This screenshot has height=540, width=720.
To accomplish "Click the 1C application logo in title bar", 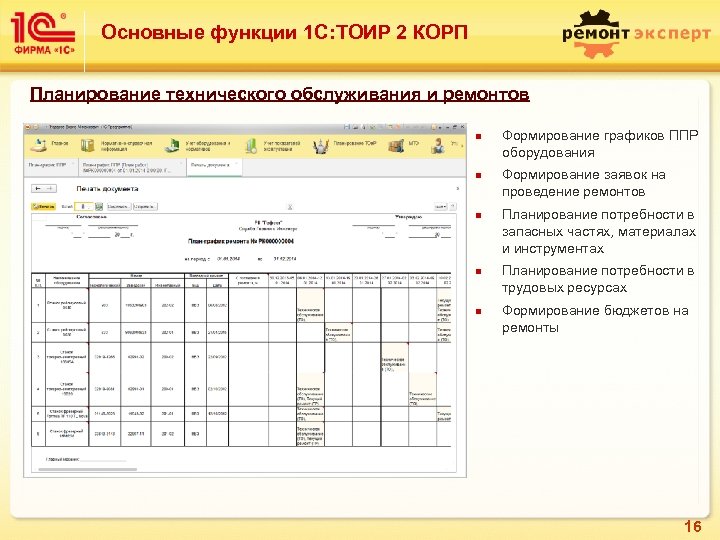I will click(x=28, y=127).
